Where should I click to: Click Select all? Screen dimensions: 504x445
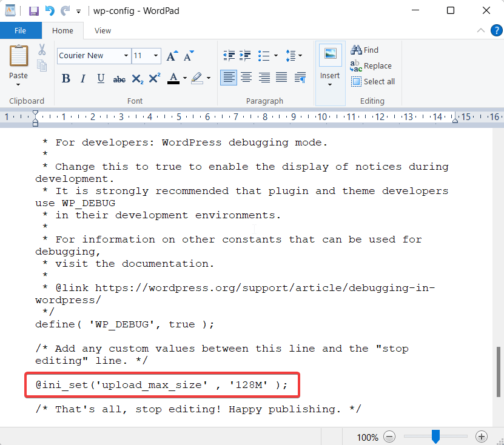(373, 82)
